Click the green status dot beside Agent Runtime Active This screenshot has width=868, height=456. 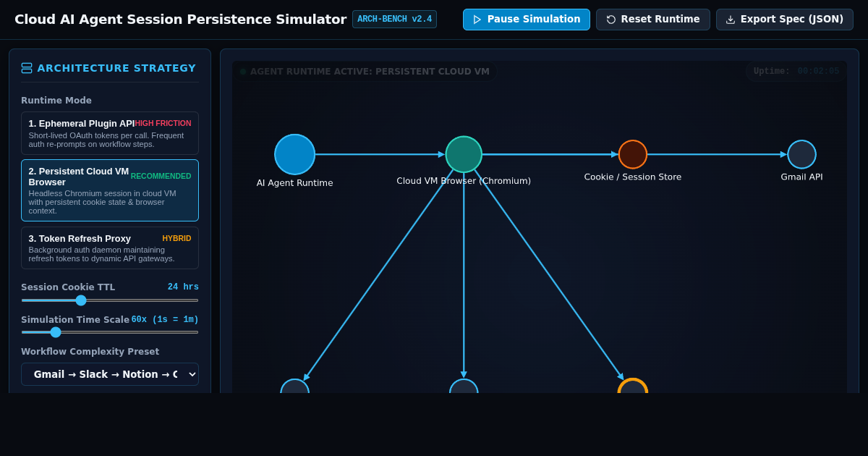tap(243, 72)
